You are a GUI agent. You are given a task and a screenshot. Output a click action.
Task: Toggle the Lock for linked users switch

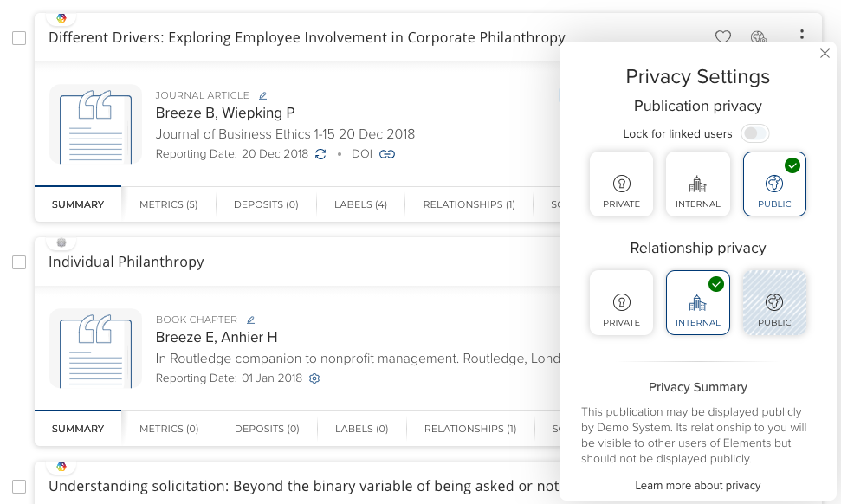(x=755, y=133)
